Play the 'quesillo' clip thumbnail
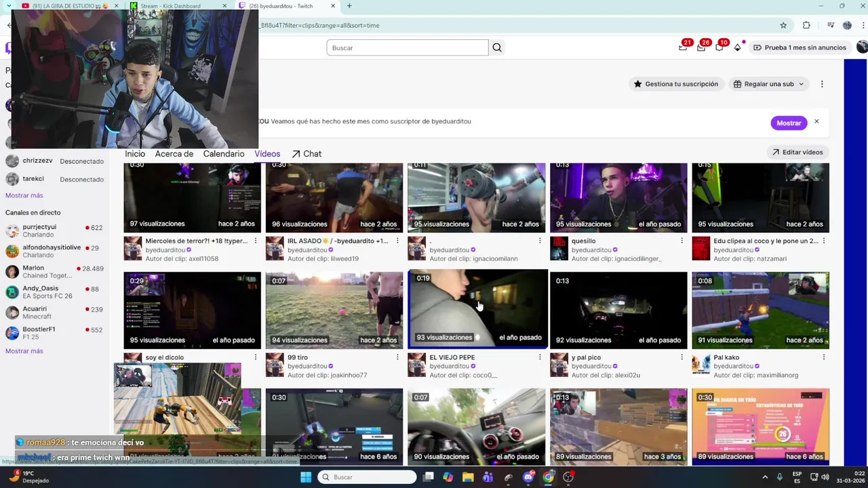Screen dimensions: 868x488 point(618,197)
